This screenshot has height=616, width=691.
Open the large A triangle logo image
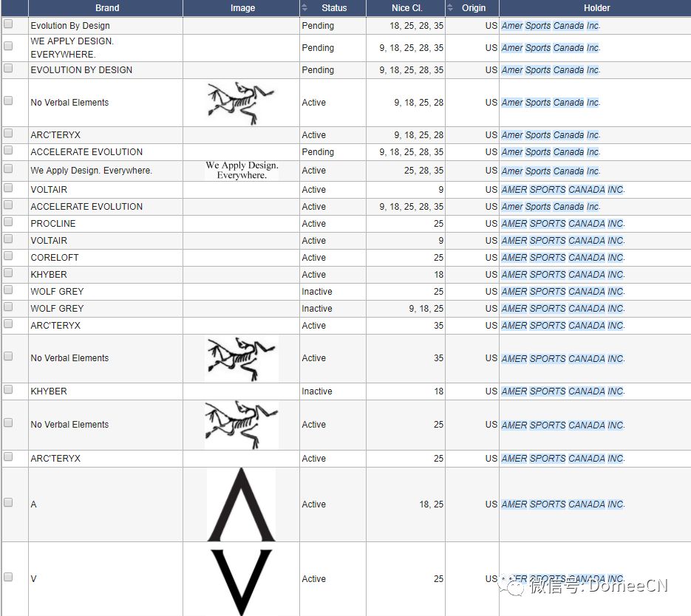241,504
